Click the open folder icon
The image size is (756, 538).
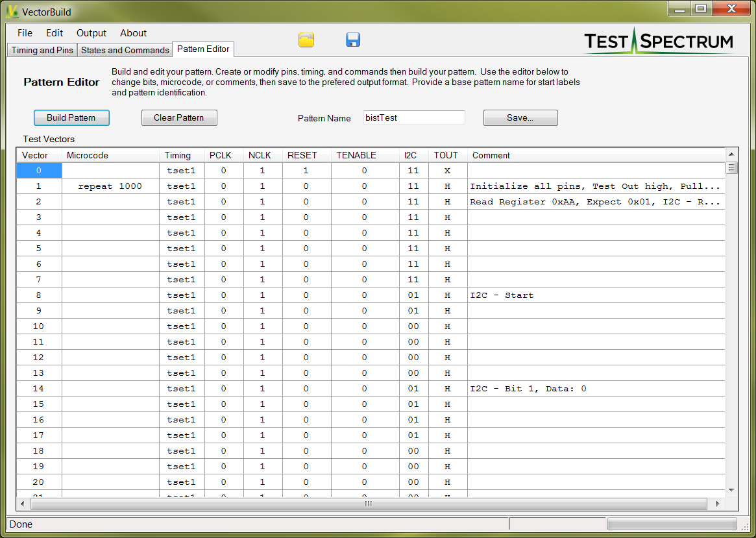[x=306, y=40]
